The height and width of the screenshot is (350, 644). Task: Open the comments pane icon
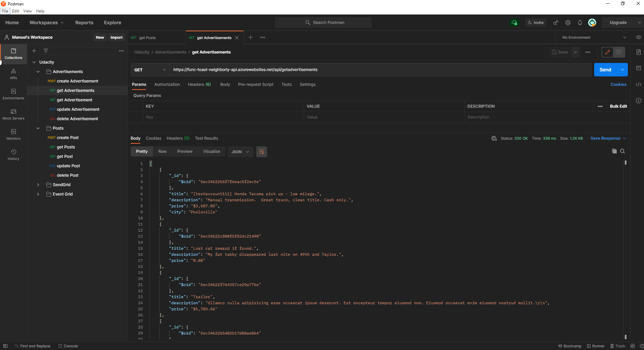point(638,68)
